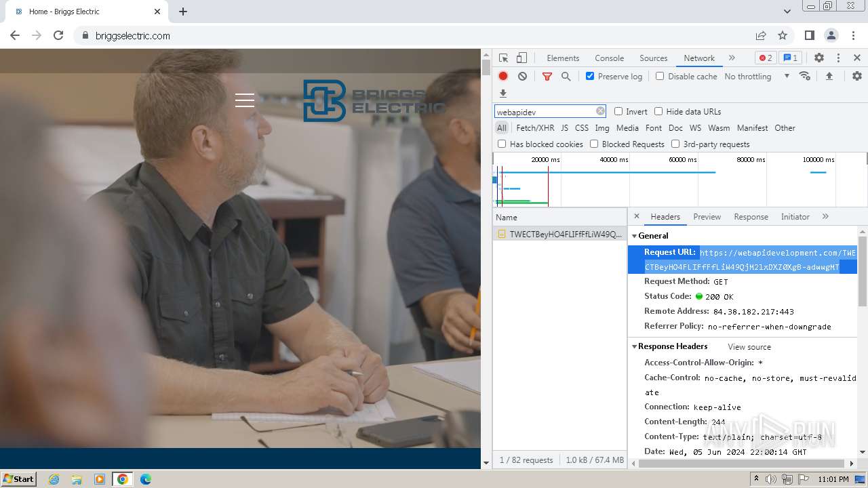Clear the network log
This screenshot has height=488, width=868.
tap(522, 77)
